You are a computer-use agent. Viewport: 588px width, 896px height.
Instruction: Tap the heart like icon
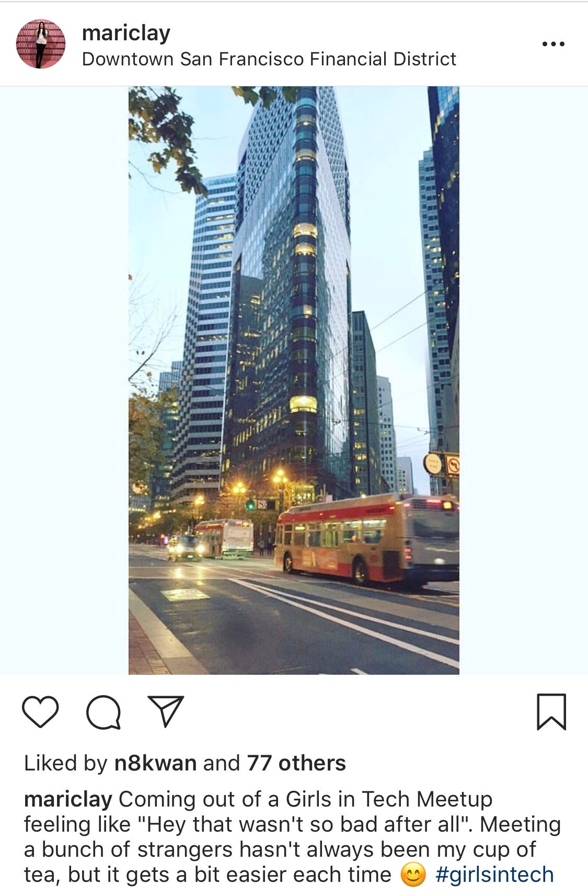pos(40,712)
